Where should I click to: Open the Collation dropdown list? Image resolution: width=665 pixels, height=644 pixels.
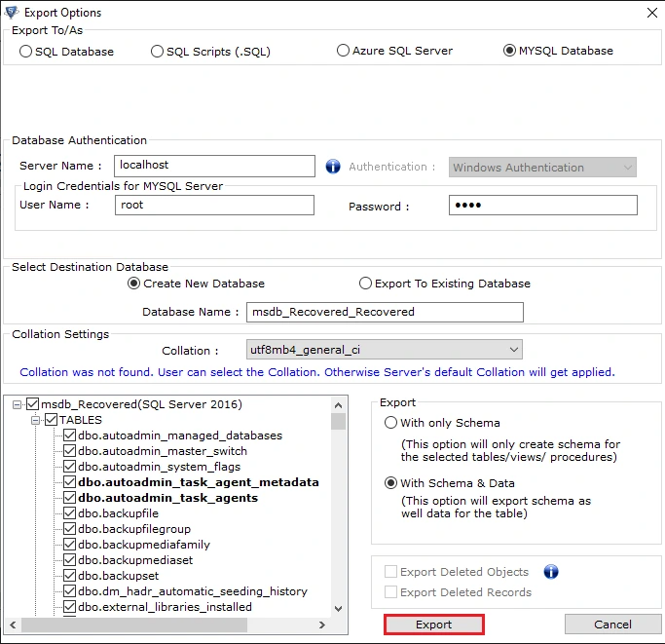pyautogui.click(x=385, y=350)
